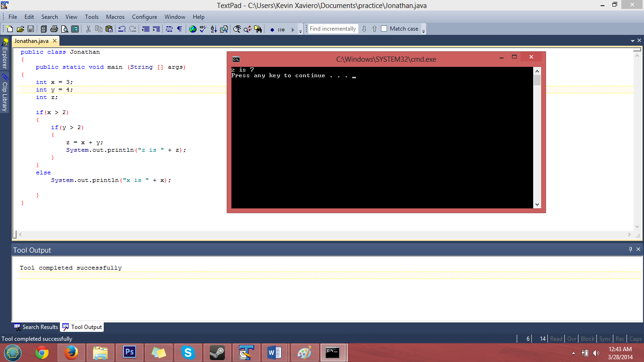Image resolution: width=644 pixels, height=362 pixels.
Task: Open Skype from the taskbar
Action: (188, 352)
